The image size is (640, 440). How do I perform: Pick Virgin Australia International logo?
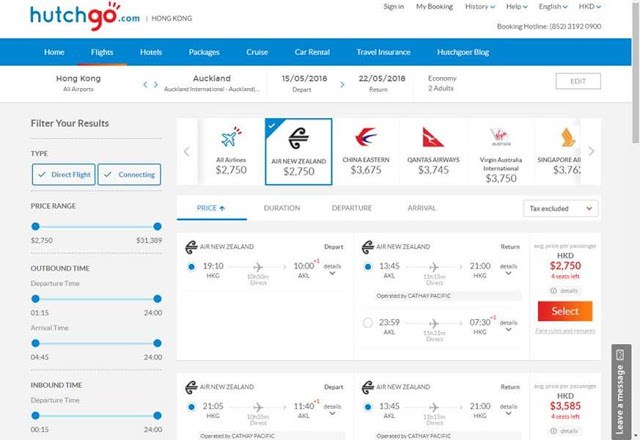[x=501, y=137]
